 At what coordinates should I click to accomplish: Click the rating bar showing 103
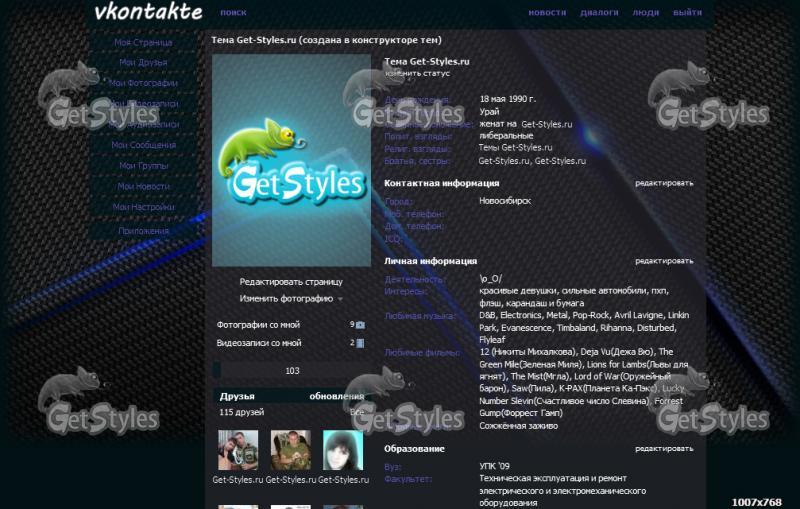pyautogui.click(x=291, y=371)
